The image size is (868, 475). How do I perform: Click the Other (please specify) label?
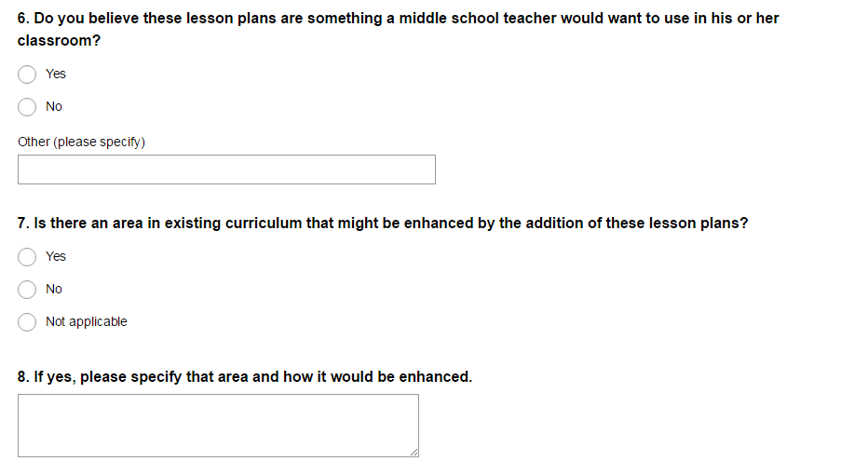(81, 142)
